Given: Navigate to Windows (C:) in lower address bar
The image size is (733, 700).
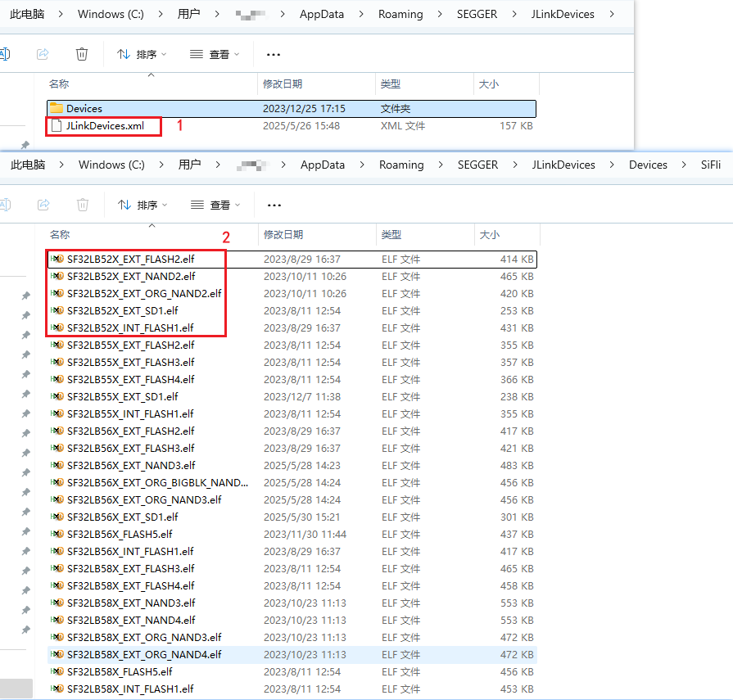Looking at the screenshot, I should (x=111, y=165).
